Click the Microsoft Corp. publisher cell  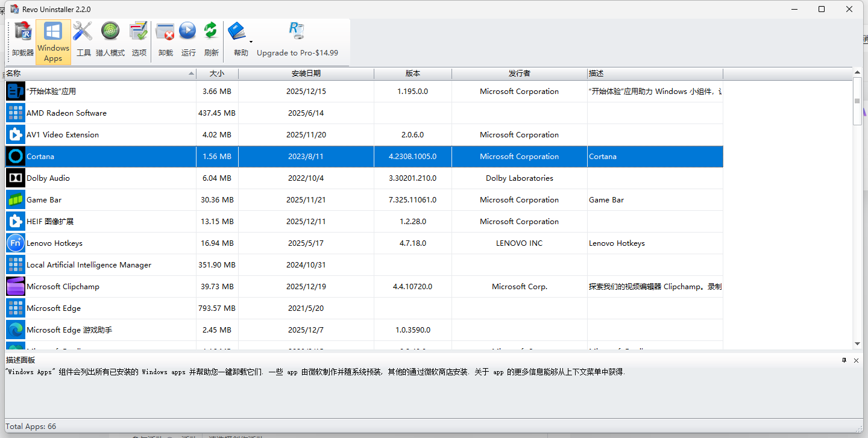coord(520,287)
